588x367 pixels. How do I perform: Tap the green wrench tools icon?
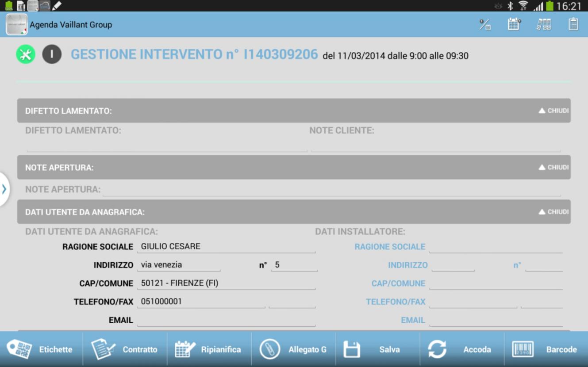click(x=26, y=54)
